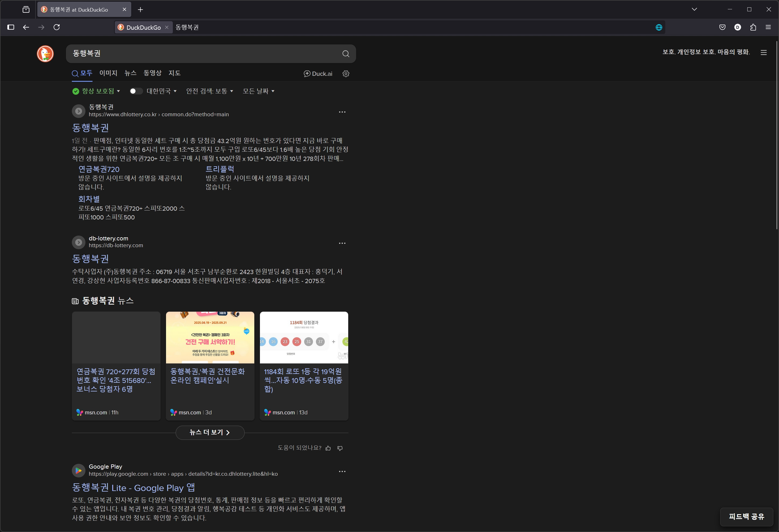Switch to the 동영상 tab

[x=152, y=73]
